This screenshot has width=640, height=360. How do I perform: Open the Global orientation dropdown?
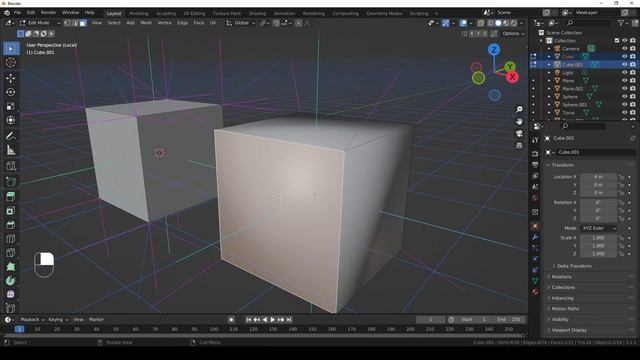(x=240, y=23)
